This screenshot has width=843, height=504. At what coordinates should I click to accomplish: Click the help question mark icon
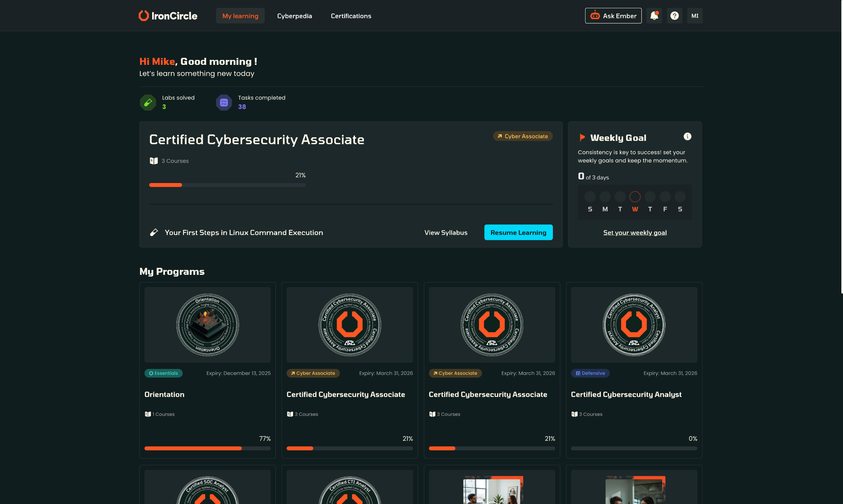coord(674,15)
